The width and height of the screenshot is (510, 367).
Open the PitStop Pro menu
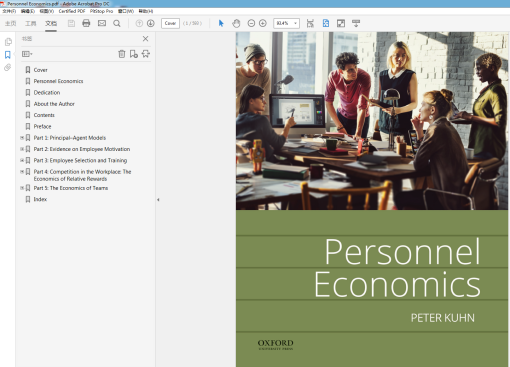[x=101, y=11]
